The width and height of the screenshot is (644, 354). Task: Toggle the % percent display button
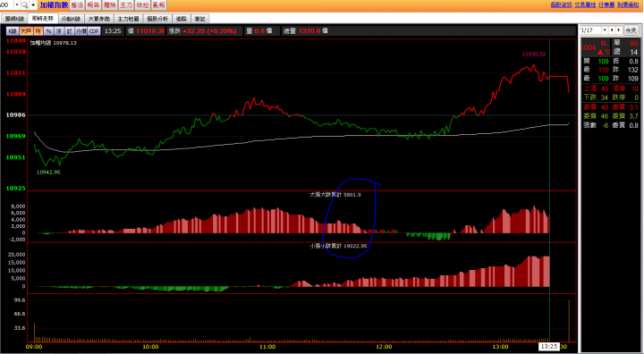coord(49,31)
